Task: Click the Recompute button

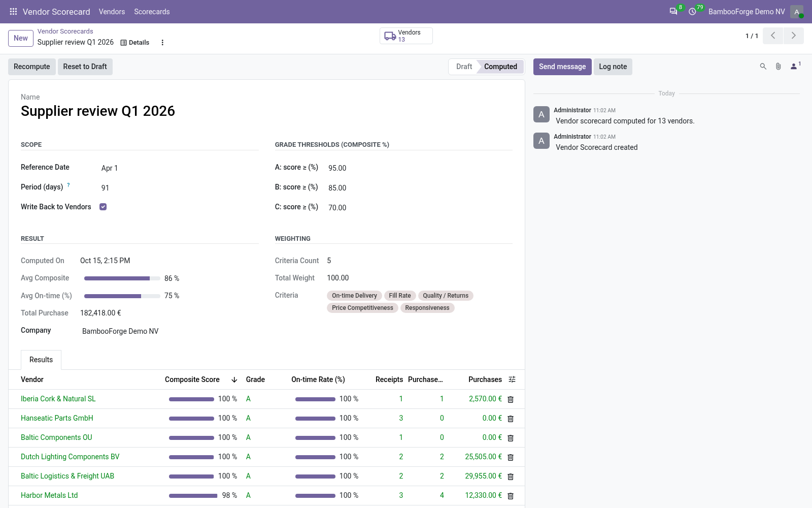Action: tap(32, 67)
